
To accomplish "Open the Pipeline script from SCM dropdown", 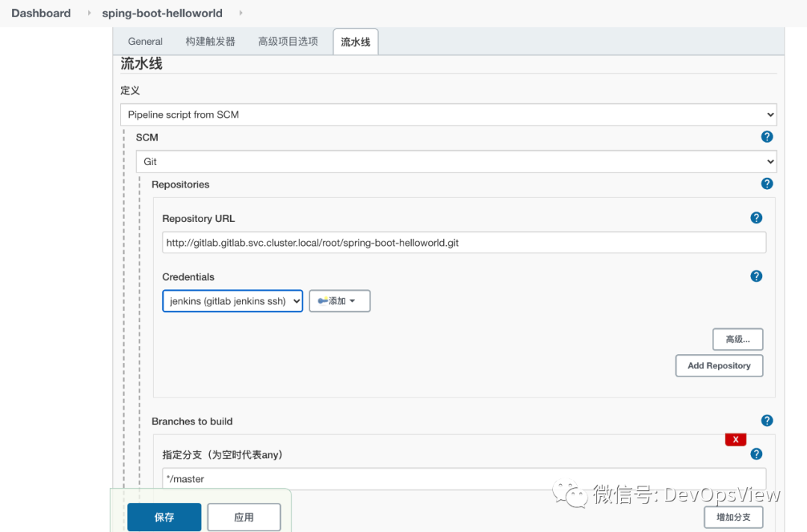I will [x=448, y=115].
